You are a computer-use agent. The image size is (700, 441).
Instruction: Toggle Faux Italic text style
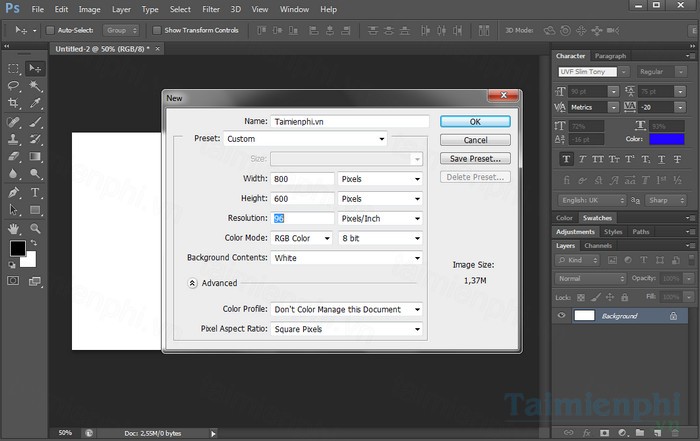click(582, 159)
